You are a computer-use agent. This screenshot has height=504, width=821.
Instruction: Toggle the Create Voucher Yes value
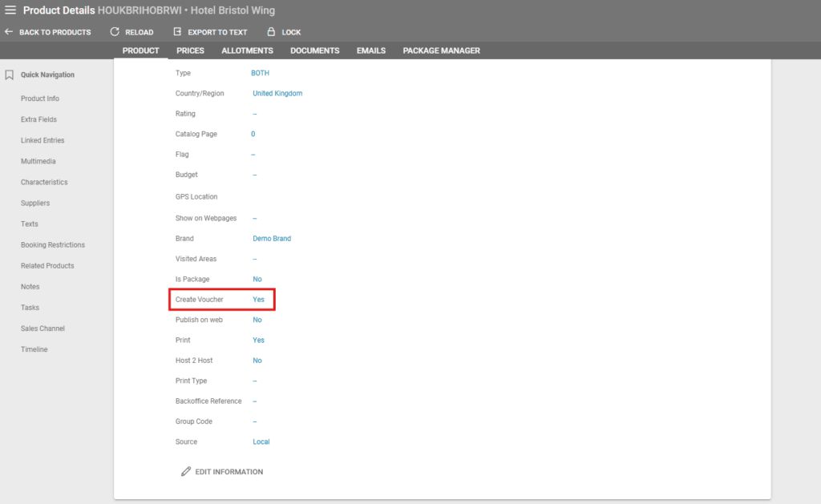tap(258, 300)
